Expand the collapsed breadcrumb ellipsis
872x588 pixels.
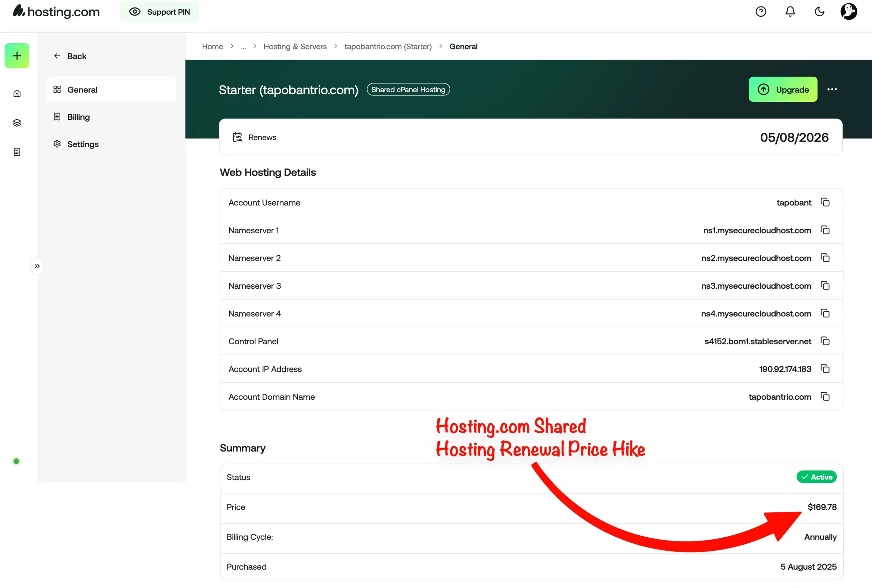[x=244, y=47]
